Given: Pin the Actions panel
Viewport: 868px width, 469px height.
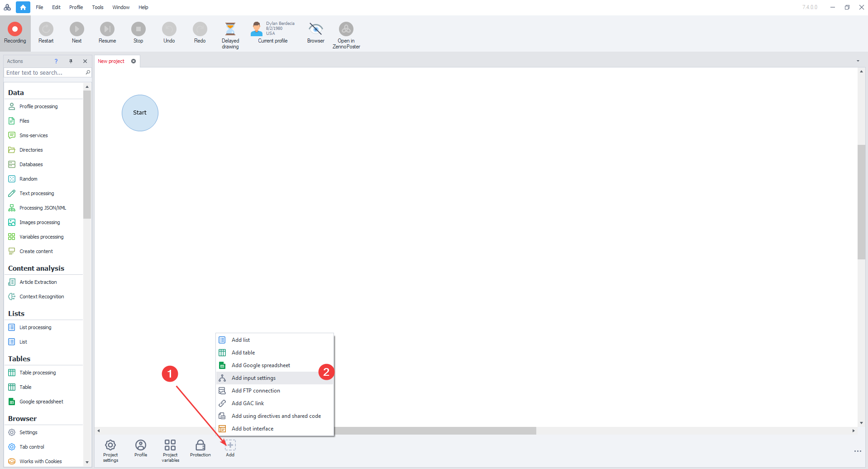Looking at the screenshot, I should tap(71, 61).
